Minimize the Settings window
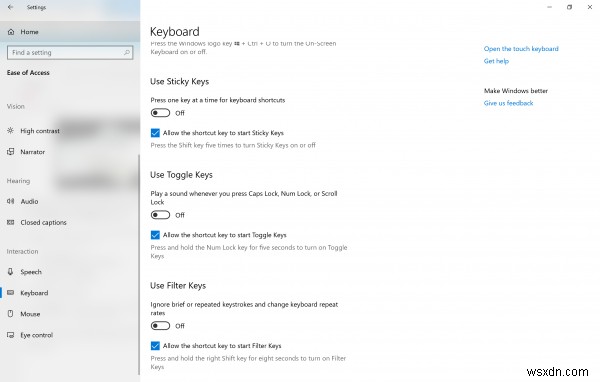 pos(549,7)
